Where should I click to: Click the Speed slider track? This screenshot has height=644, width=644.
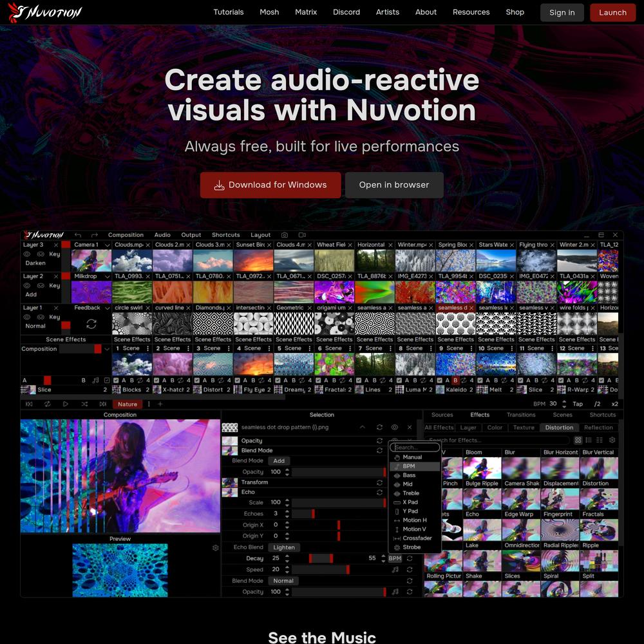coord(339,570)
